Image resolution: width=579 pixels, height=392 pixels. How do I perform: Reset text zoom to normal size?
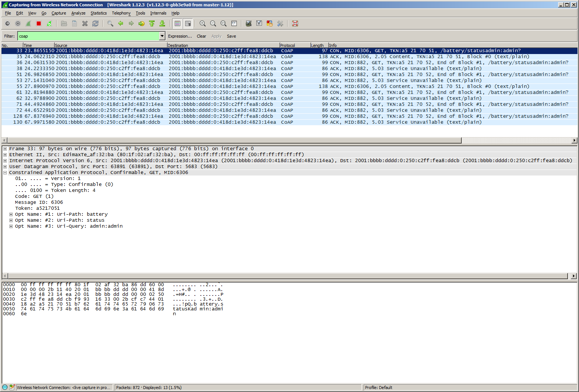tap(224, 23)
